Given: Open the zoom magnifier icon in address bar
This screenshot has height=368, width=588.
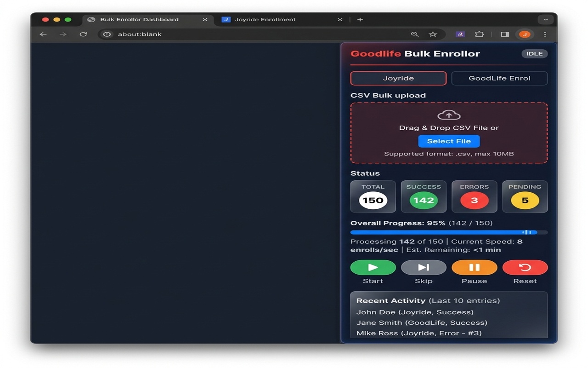Looking at the screenshot, I should [x=415, y=34].
